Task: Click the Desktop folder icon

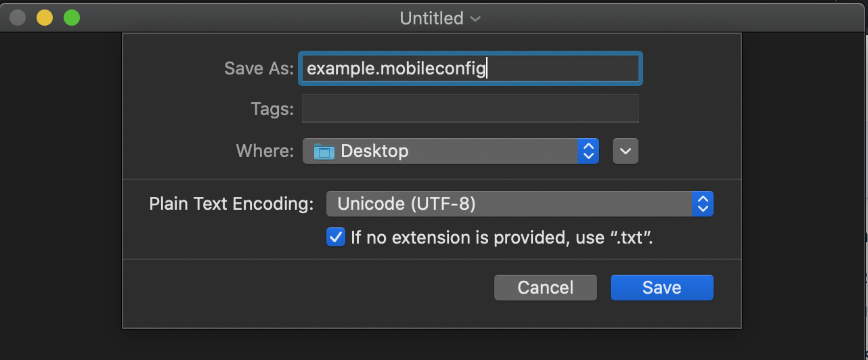Action: 324,151
